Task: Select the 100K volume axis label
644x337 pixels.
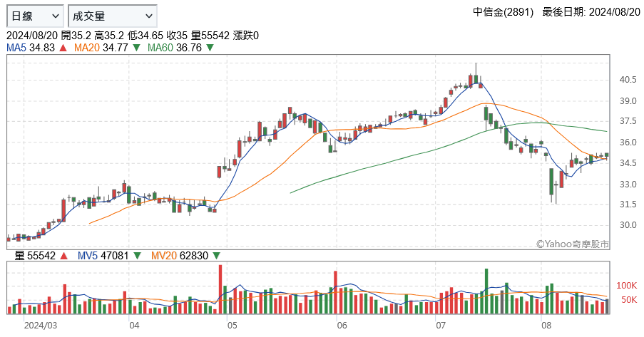Action: click(626, 286)
